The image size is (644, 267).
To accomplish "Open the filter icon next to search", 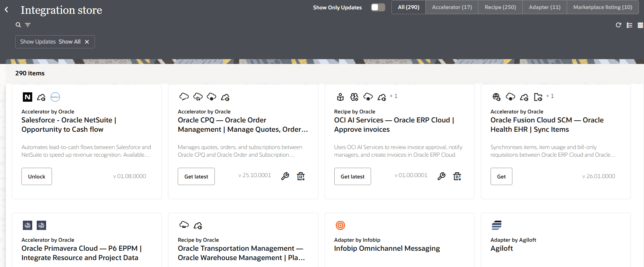I will [28, 25].
